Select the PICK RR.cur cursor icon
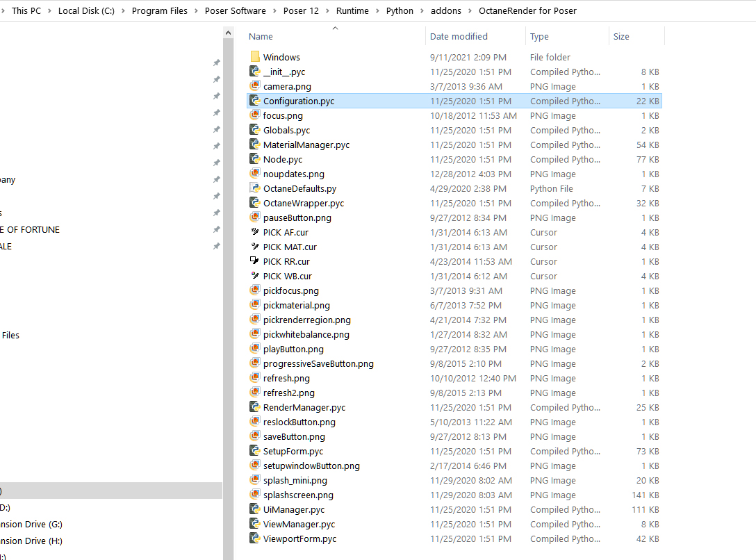756x560 pixels. pyautogui.click(x=255, y=261)
